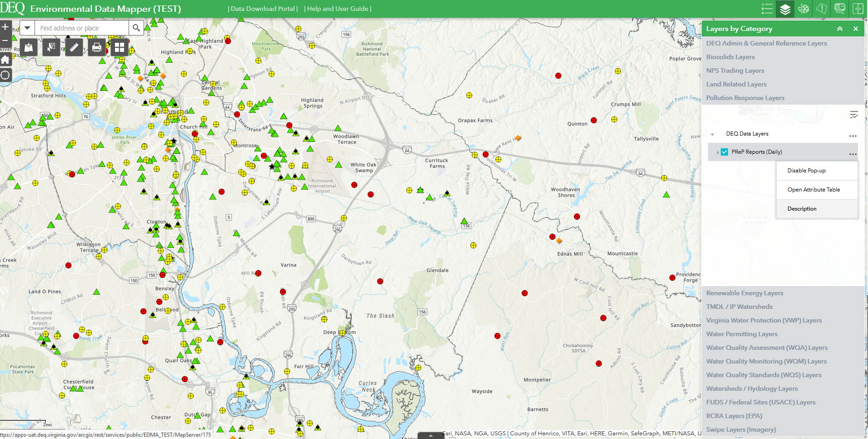Click the Find My Location button
This screenshot has height=439, width=868.
5,75
